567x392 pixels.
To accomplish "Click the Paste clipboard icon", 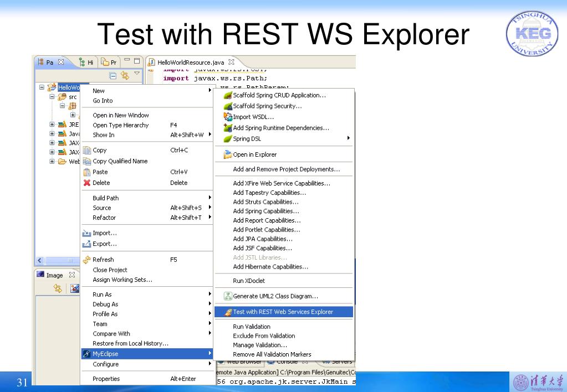I will click(x=87, y=172).
